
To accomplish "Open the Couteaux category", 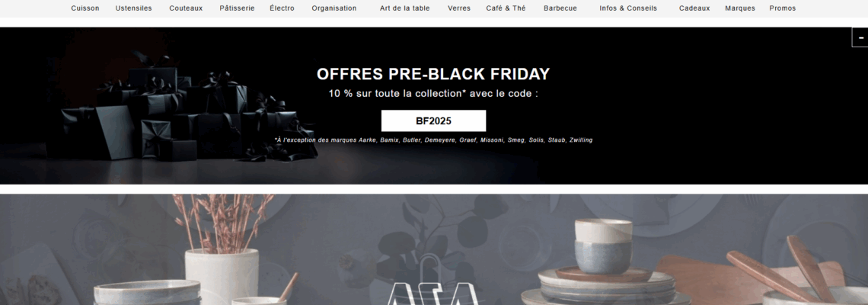I will point(186,8).
